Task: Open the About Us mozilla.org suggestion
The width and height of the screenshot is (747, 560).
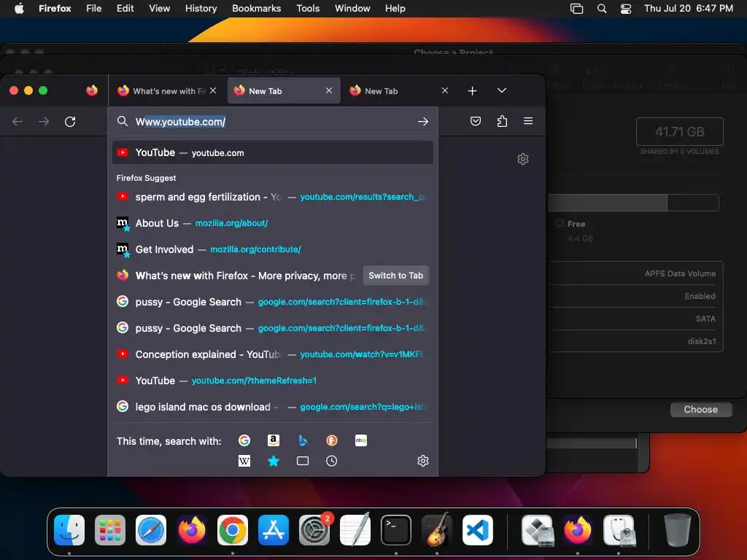Action: pyautogui.click(x=273, y=223)
